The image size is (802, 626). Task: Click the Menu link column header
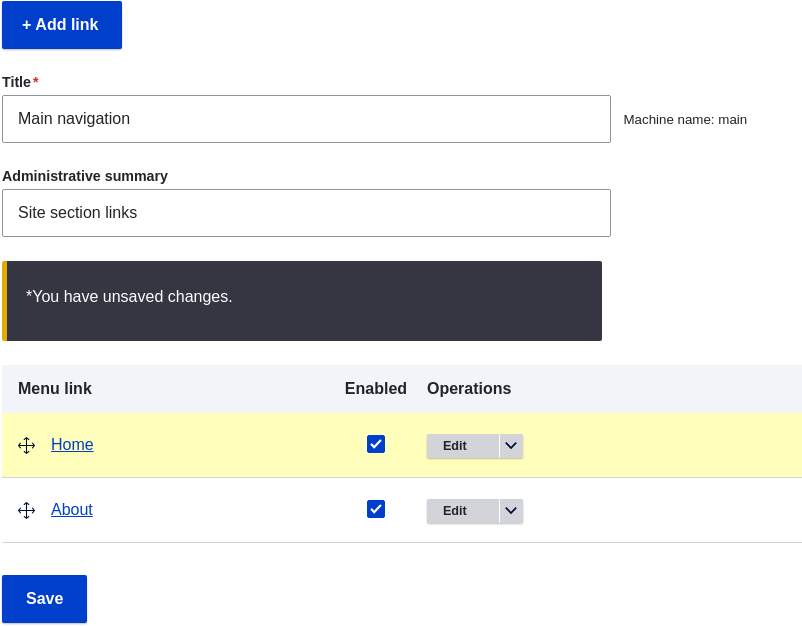pos(55,389)
